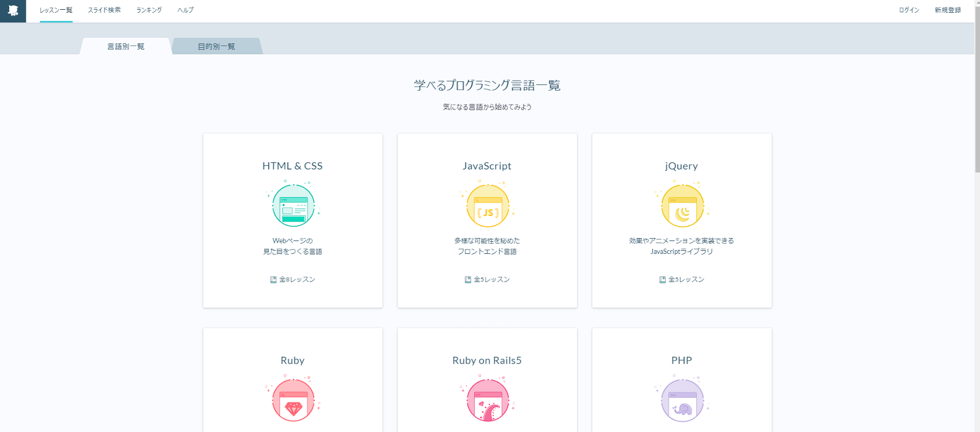Click 全5レッスン in the JavaScript card
The width and height of the screenshot is (980, 432).
point(492,280)
